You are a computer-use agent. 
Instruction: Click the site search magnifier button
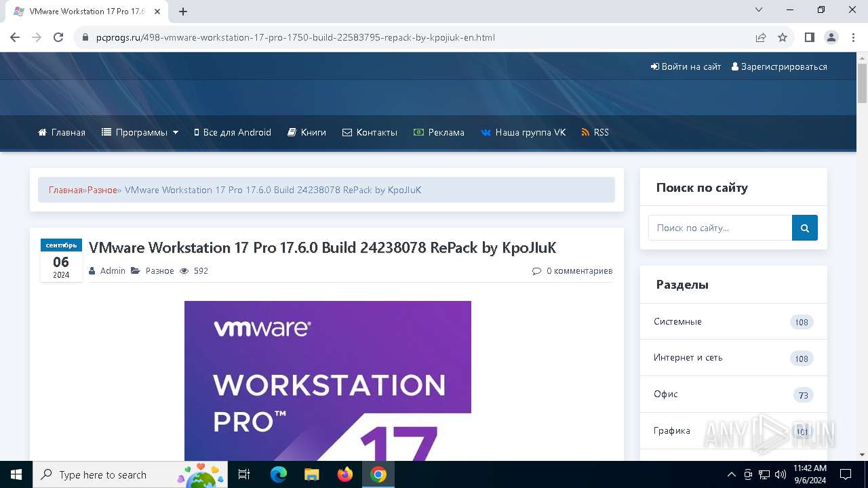point(805,228)
